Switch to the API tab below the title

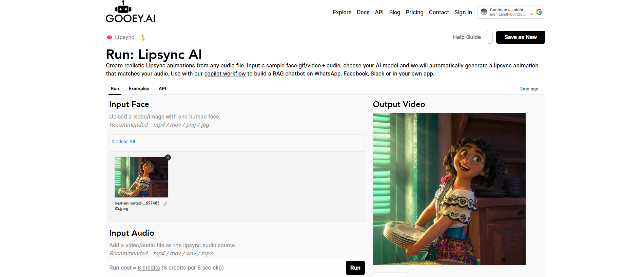[x=162, y=89]
